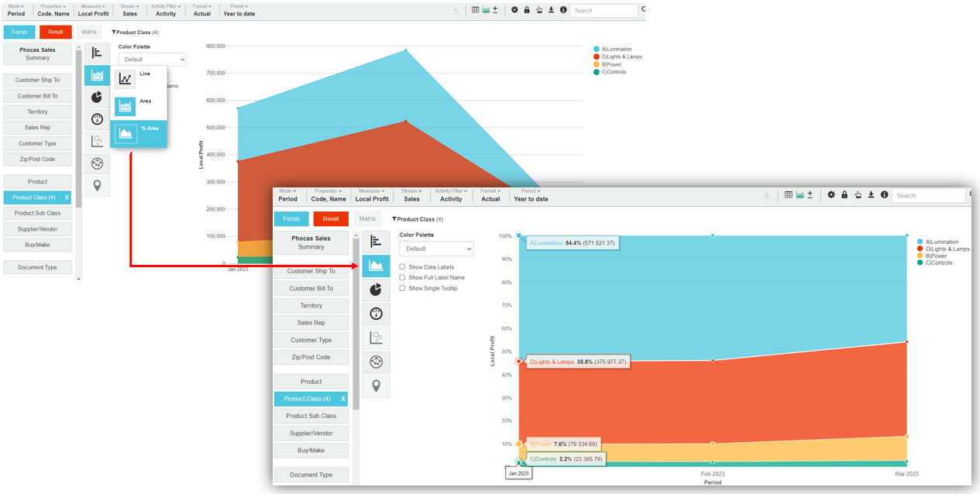
Task: Tick the Show Full Label Name checkbox
Action: [x=402, y=277]
